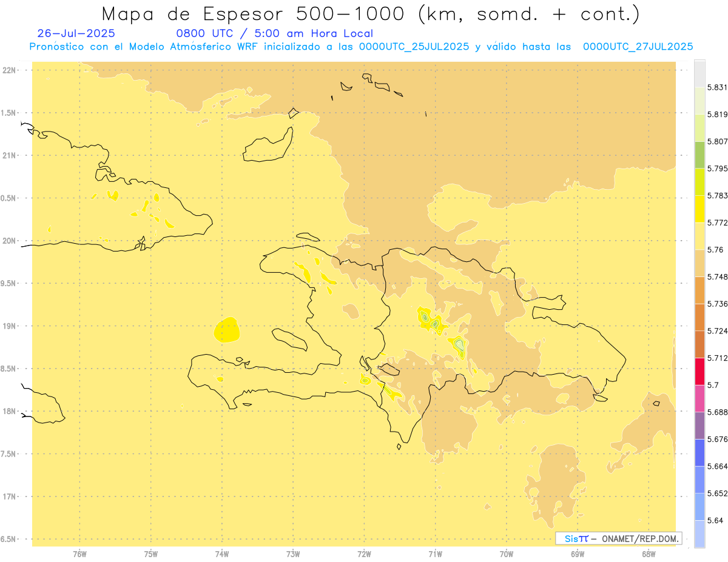The image size is (728, 562).
Task: Click the 22N latitude axis label
Action: click(x=9, y=70)
